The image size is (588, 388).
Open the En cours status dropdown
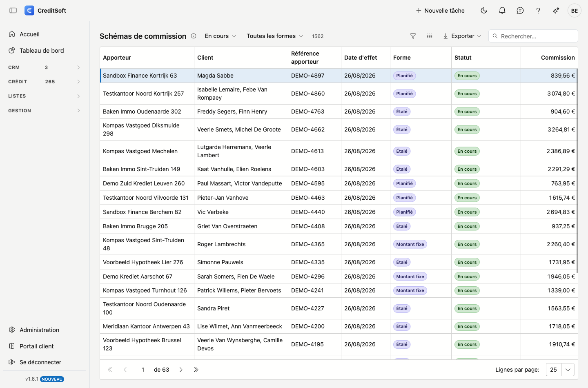220,36
